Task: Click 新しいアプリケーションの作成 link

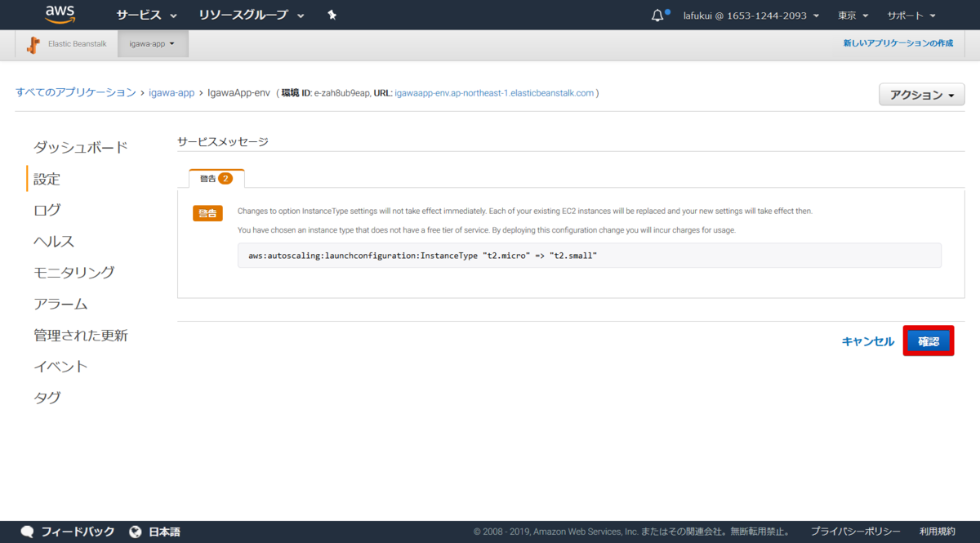Action: click(x=898, y=43)
